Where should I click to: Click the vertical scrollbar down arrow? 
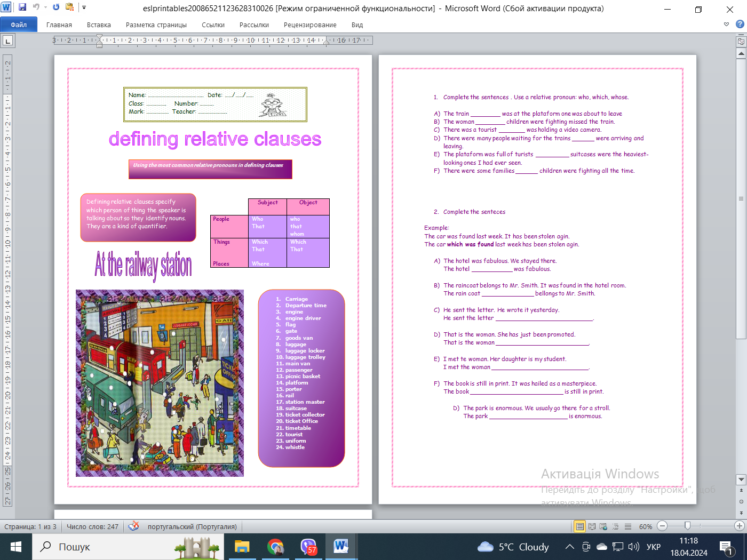[x=741, y=479]
